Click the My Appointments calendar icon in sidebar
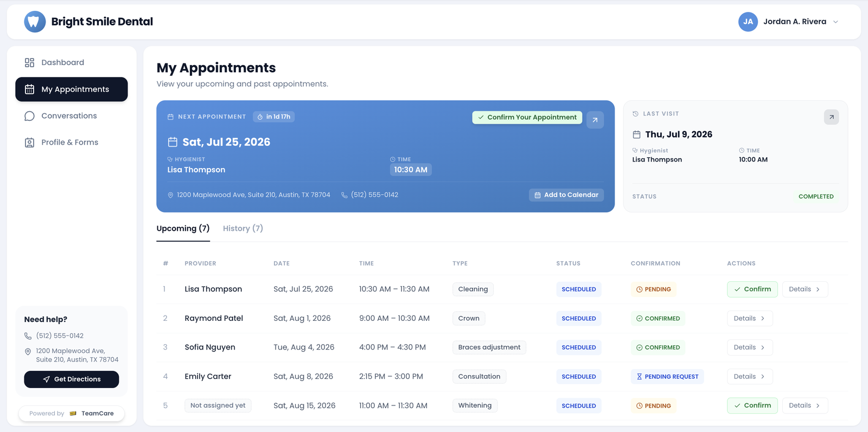This screenshot has width=868, height=432. point(29,89)
